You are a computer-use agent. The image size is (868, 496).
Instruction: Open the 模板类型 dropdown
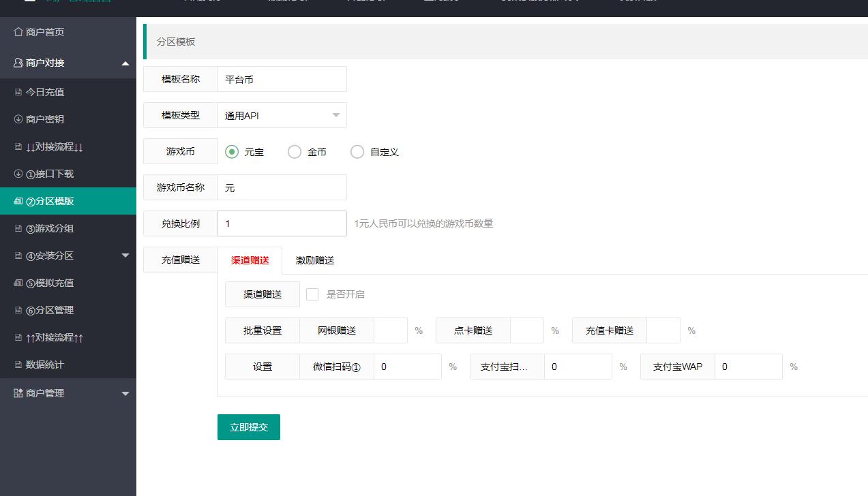point(282,115)
